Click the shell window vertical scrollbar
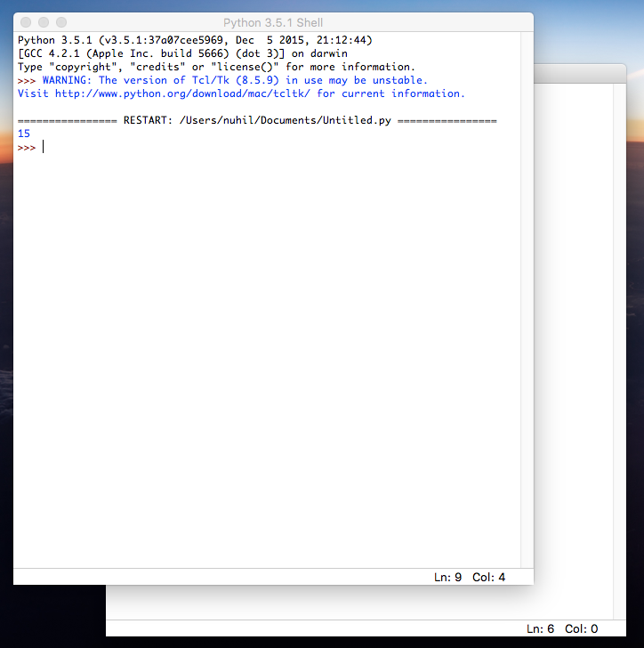644x648 pixels. pos(527,300)
